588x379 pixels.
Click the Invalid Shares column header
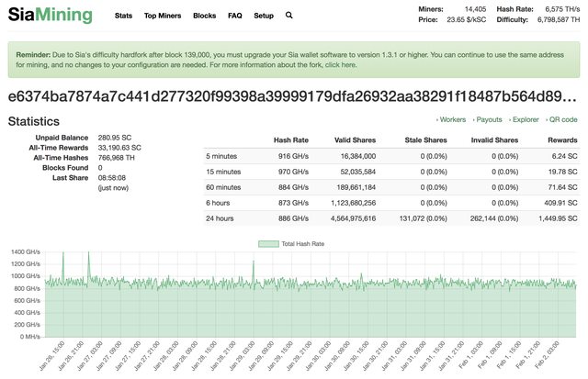494,140
